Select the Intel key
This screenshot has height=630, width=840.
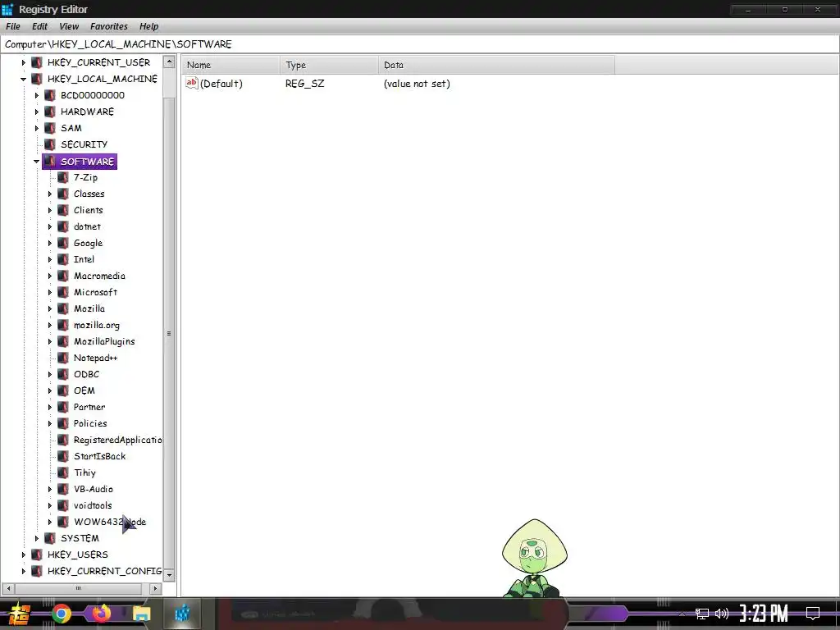pos(84,259)
